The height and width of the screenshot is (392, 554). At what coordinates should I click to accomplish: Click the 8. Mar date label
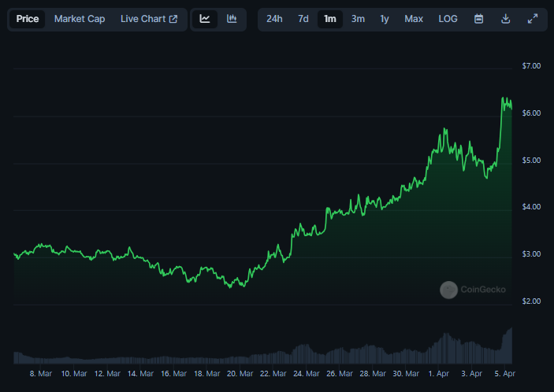point(41,374)
